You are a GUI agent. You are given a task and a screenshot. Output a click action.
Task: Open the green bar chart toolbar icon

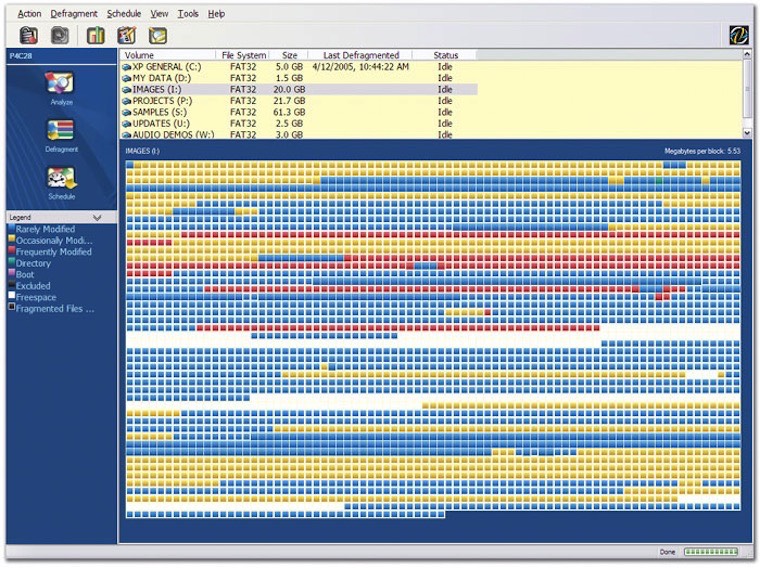point(95,35)
